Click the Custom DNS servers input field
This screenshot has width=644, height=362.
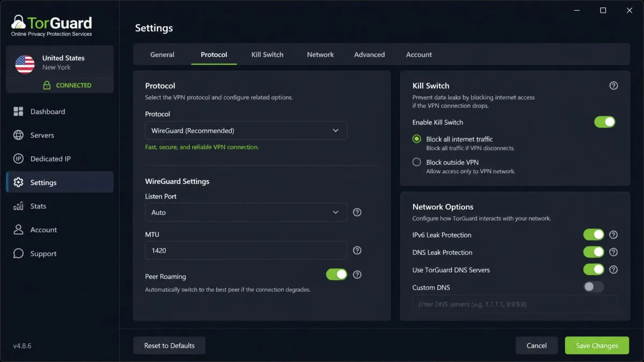[515, 304]
